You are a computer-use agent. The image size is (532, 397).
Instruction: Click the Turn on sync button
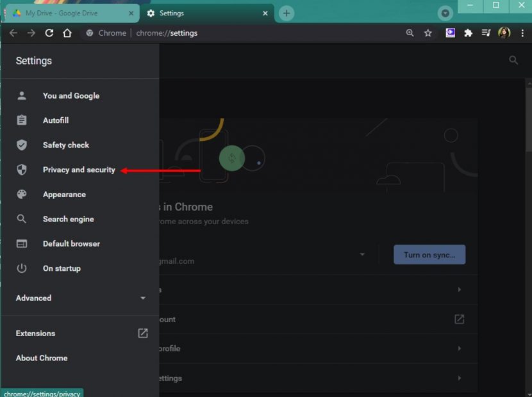[429, 255]
